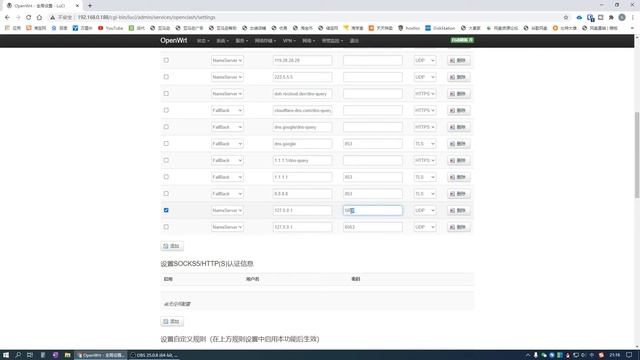
Task: Enable the 223.5.5.5 DNS row checkbox
Action: pos(166,77)
